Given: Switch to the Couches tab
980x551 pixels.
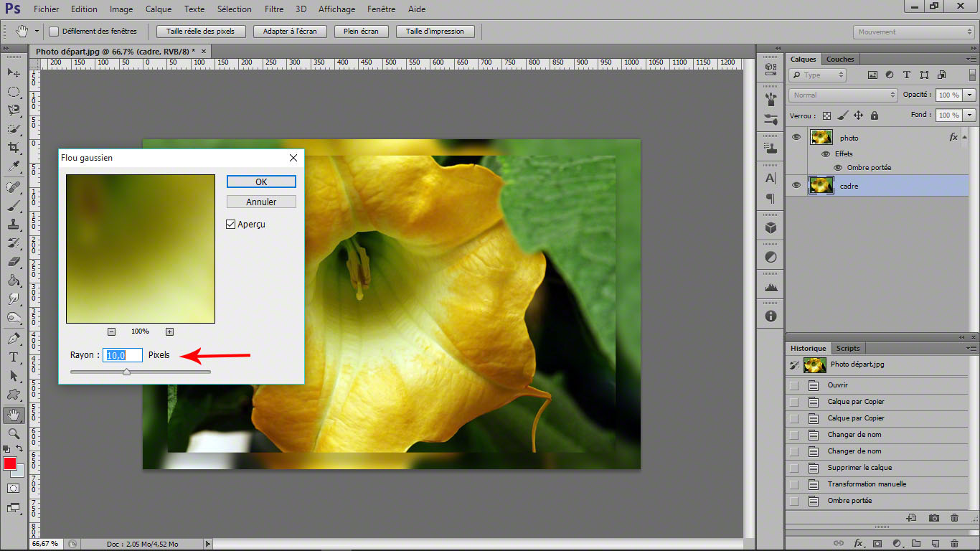Looking at the screenshot, I should (x=840, y=59).
